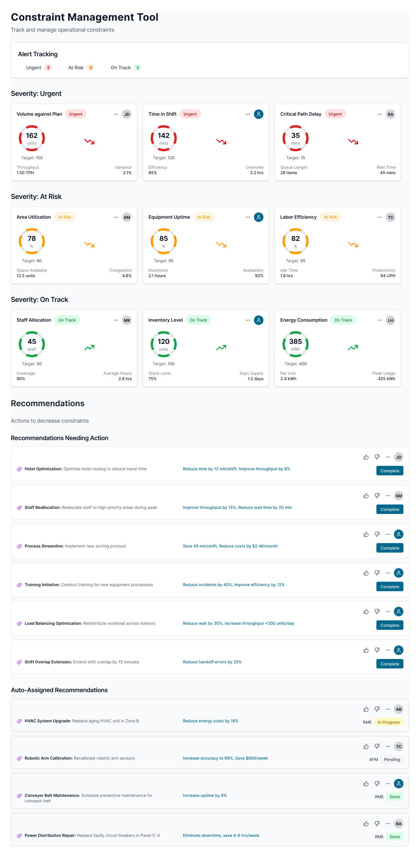Image resolution: width=420 pixels, height=868 pixels.
Task: Expand options menu for Load Balancing row
Action: click(x=388, y=612)
